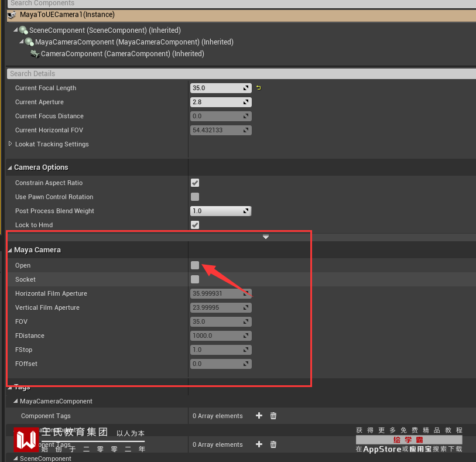Collapse the Maya Camera section

pos(10,250)
